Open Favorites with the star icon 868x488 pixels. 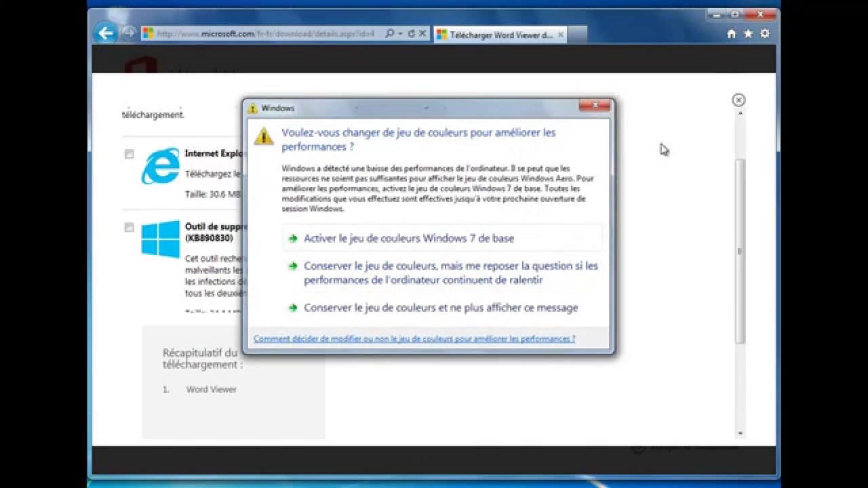coord(748,33)
